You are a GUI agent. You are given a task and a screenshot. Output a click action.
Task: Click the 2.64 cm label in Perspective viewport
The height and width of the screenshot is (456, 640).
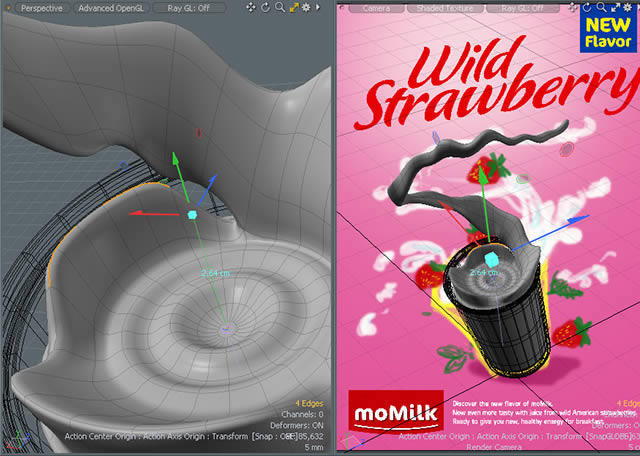216,273
